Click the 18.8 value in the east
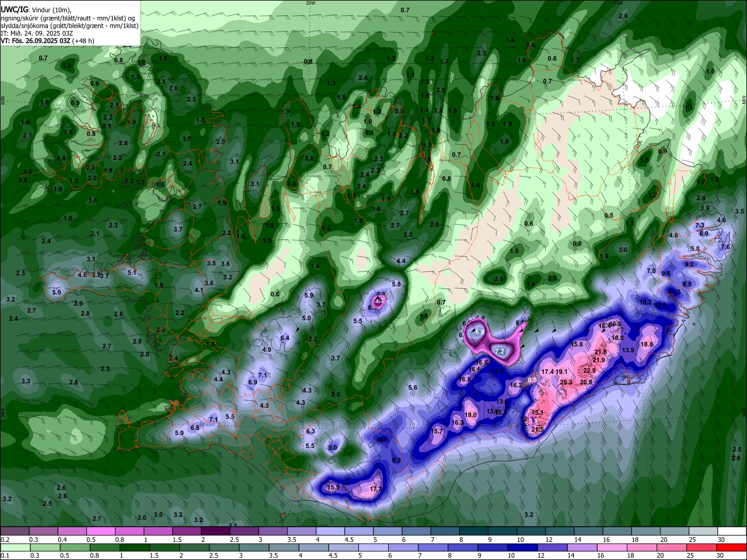Viewport: 747px width, 560px height. (647, 345)
